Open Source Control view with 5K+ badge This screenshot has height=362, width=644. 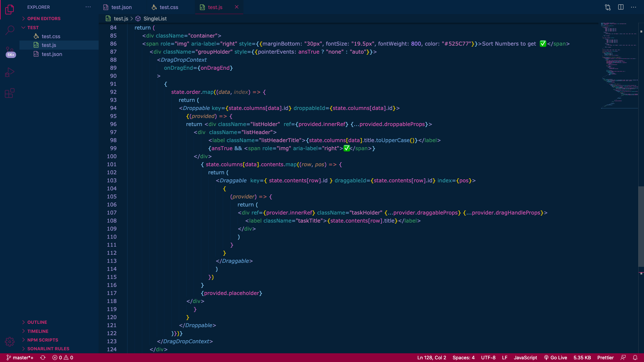click(x=10, y=52)
